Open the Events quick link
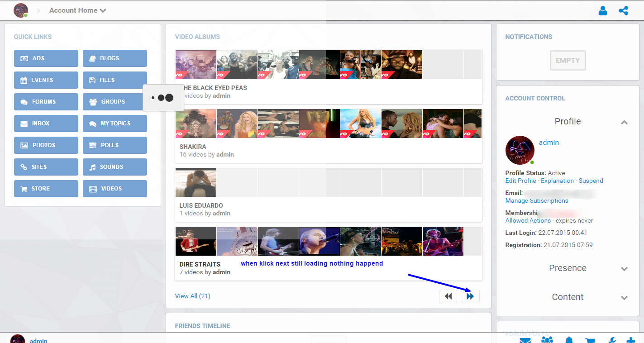The width and height of the screenshot is (644, 343). pyautogui.click(x=46, y=80)
